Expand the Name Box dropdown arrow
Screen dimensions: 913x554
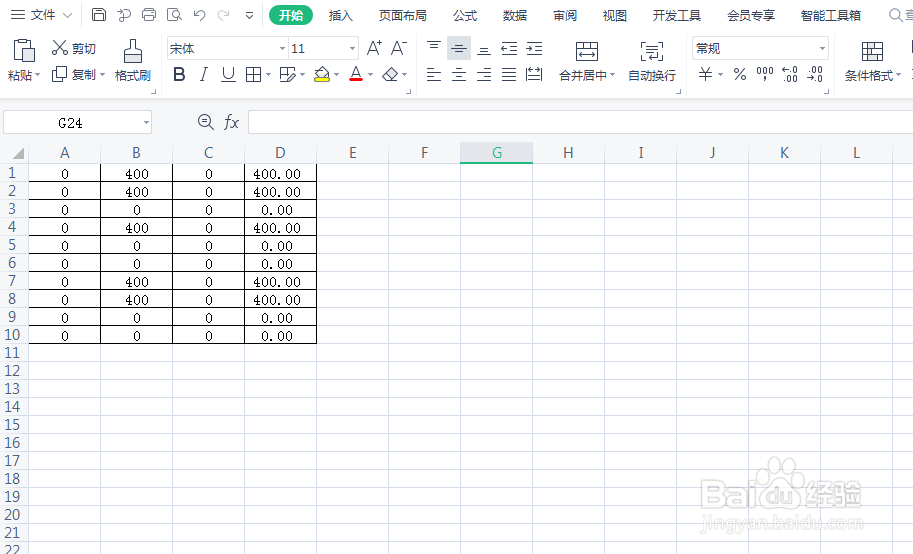146,123
